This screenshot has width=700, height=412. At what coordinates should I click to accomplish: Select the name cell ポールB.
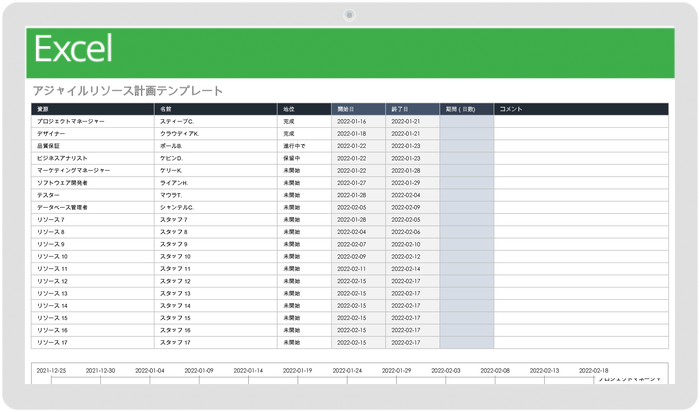coord(216,146)
